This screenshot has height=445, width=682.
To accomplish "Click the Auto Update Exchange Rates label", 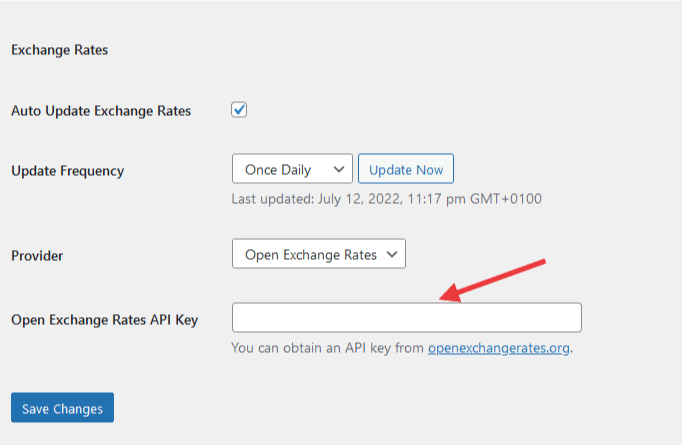I will click(x=101, y=110).
